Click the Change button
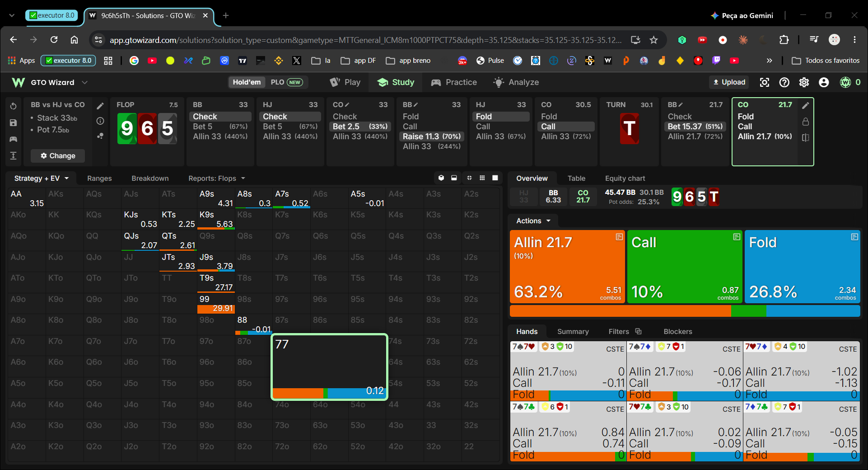Image resolution: width=868 pixels, height=470 pixels. tap(58, 156)
